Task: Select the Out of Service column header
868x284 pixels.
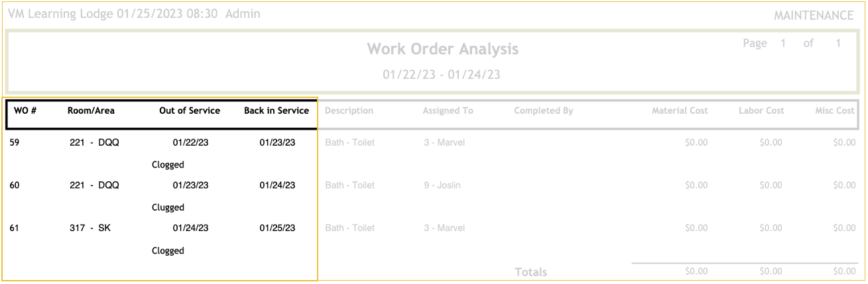Action: pyautogui.click(x=190, y=111)
